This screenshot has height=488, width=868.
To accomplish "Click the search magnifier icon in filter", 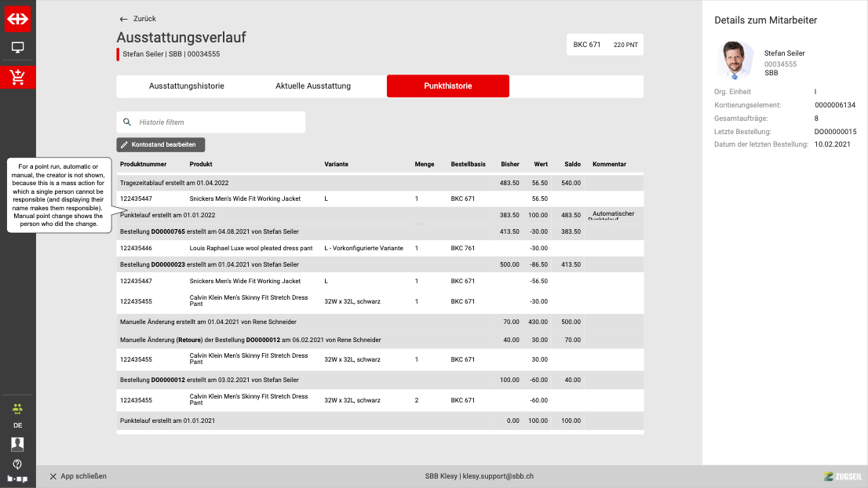I will pos(127,122).
